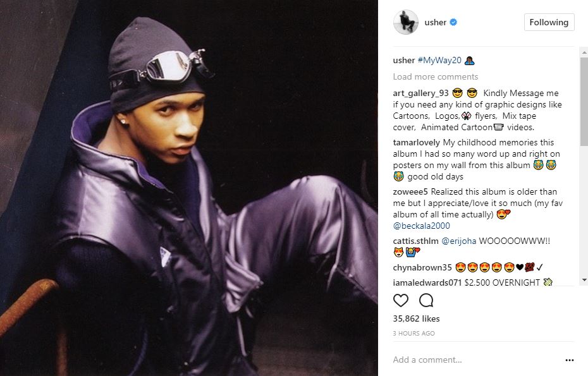588x376 pixels.
Task: Toggle the Following button
Action: [549, 22]
